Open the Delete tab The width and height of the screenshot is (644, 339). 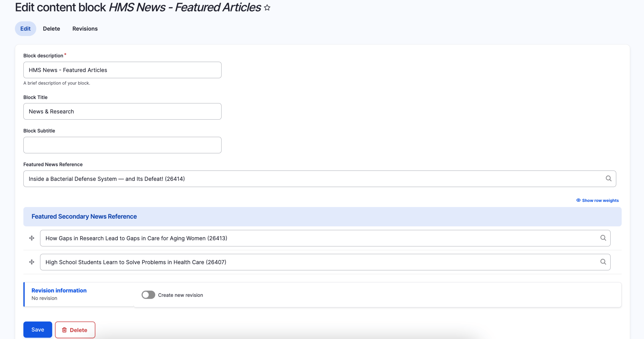(x=51, y=29)
